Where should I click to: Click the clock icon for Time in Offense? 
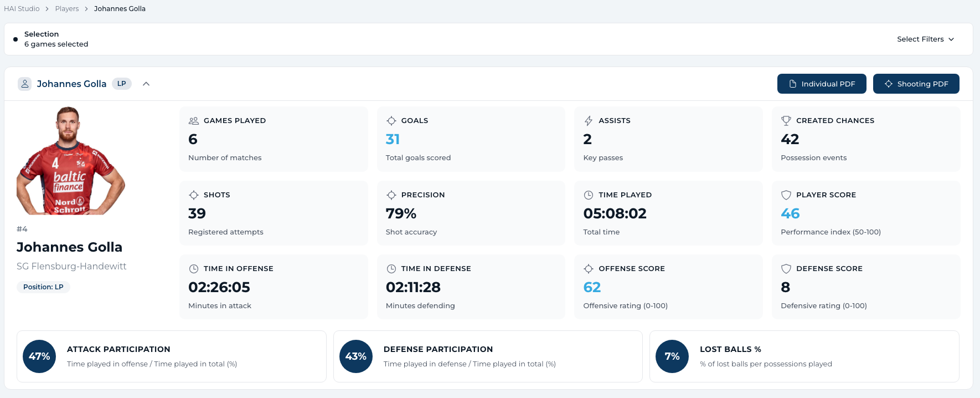193,269
